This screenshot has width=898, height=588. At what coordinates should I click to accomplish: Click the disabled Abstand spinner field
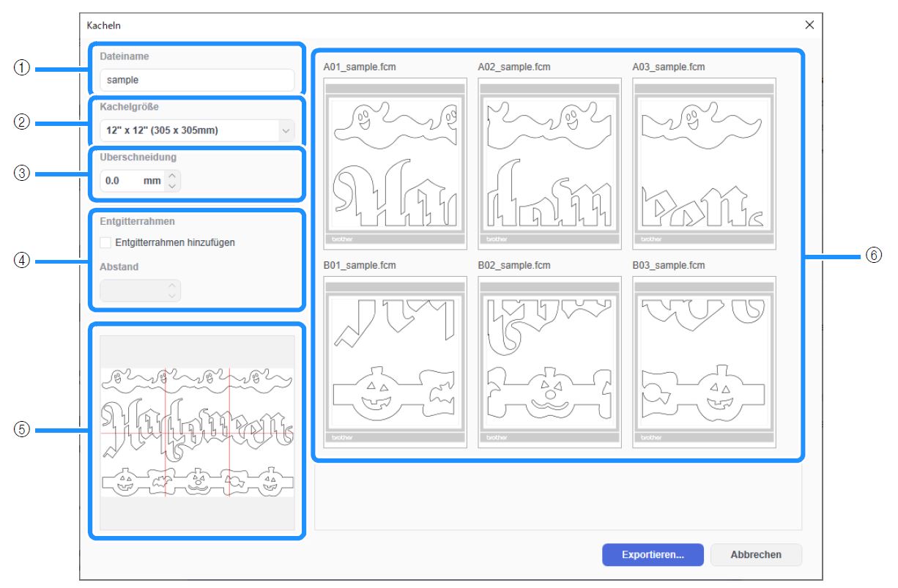[x=139, y=290]
